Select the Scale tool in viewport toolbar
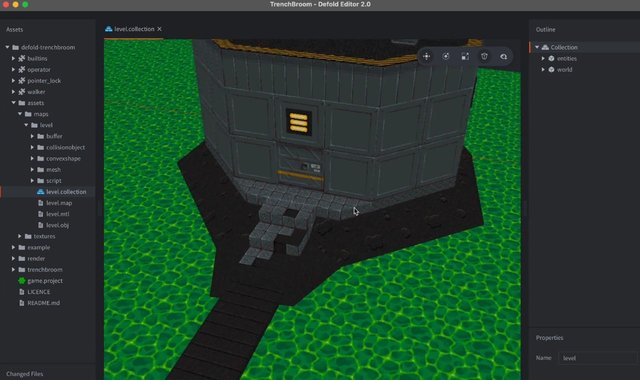The image size is (640, 380). click(465, 56)
